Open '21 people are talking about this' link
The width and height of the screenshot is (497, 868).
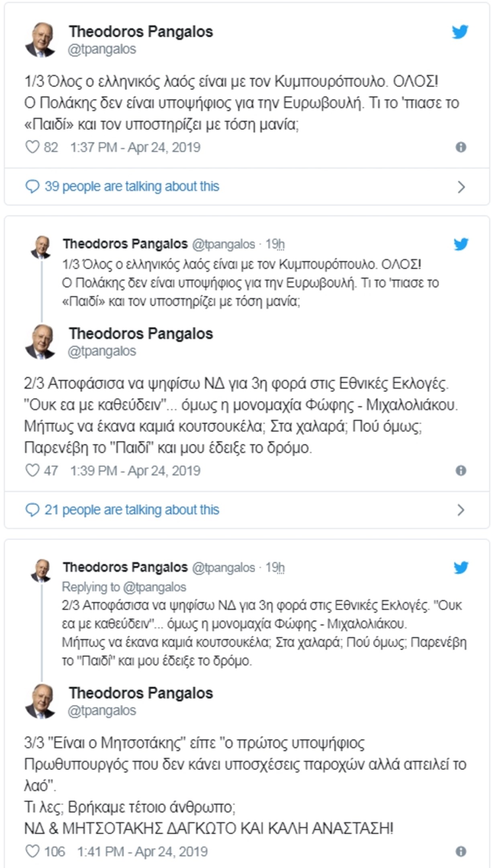(132, 510)
